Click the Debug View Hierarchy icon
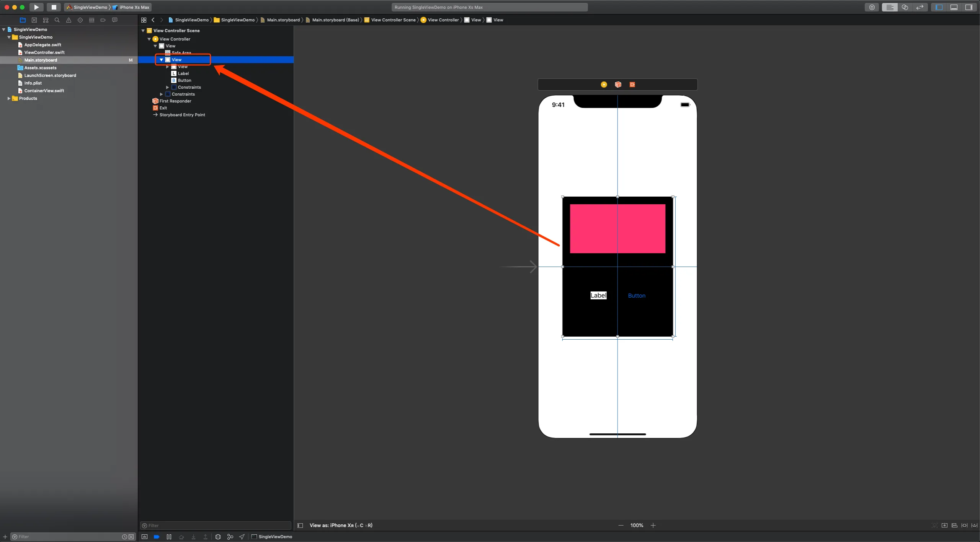Screen dimensions: 980x542 point(218,537)
